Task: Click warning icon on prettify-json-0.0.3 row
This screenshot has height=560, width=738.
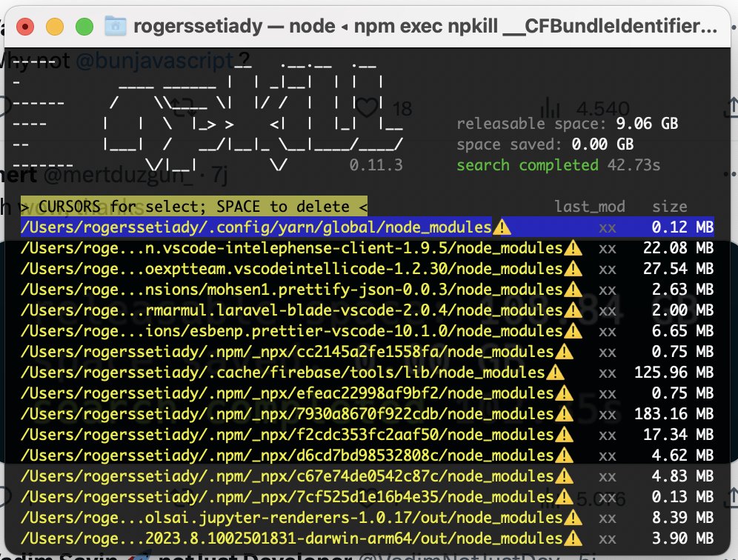Action: (x=573, y=290)
